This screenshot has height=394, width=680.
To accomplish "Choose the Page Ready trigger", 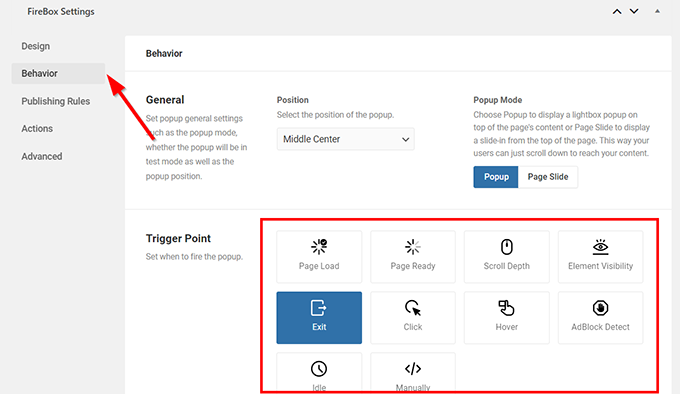I will tap(413, 257).
